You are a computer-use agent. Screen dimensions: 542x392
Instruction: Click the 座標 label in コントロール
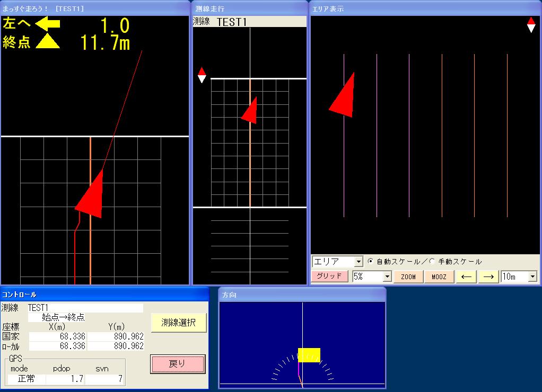coord(11,327)
